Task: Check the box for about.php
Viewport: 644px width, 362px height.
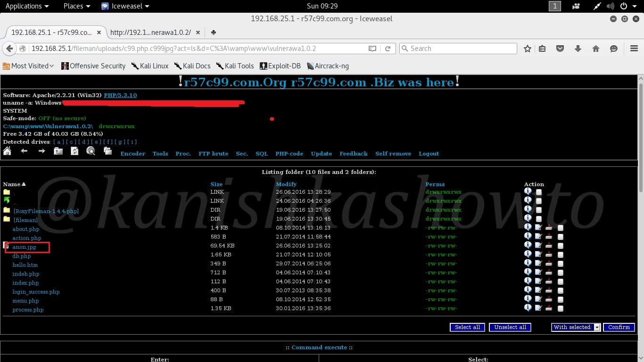Action: pyautogui.click(x=561, y=228)
